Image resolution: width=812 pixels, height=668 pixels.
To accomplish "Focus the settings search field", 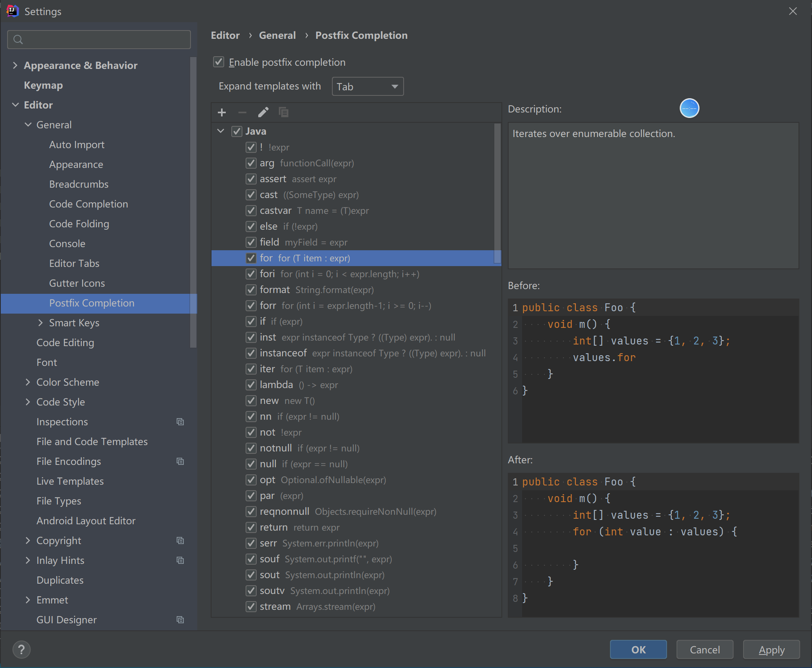I will click(x=99, y=40).
